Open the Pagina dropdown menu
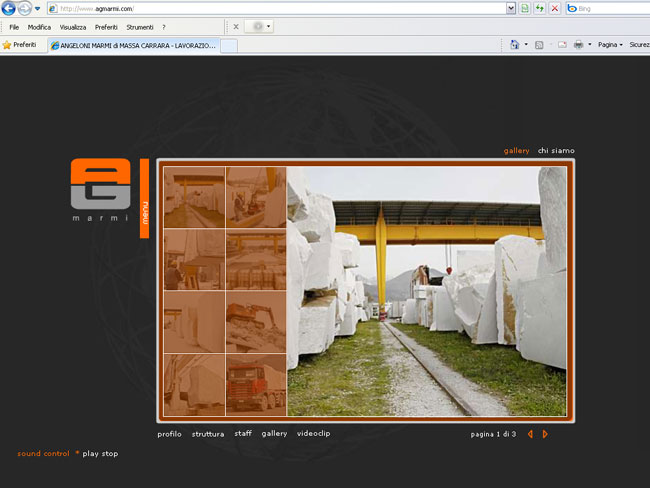Viewport: 650px width, 488px height. (x=610, y=45)
